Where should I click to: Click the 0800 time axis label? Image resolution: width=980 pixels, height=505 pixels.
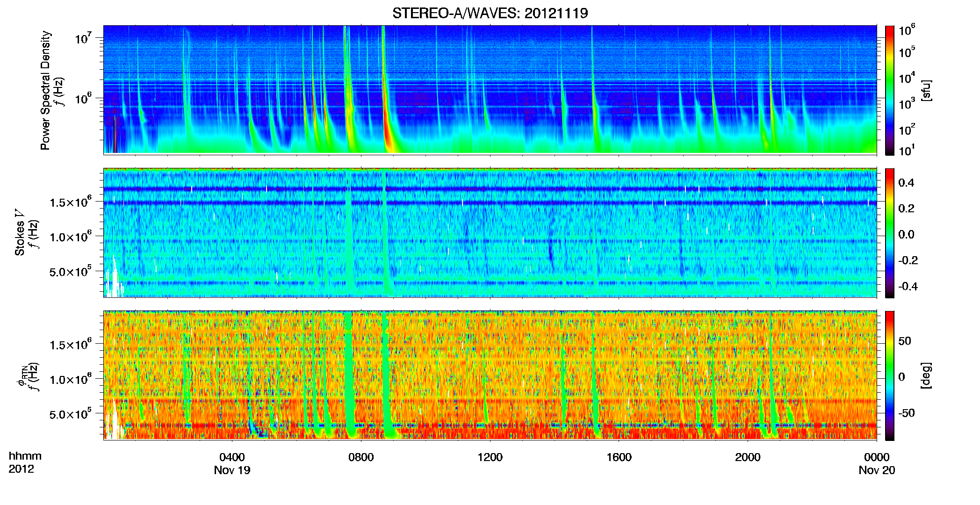pyautogui.click(x=361, y=457)
